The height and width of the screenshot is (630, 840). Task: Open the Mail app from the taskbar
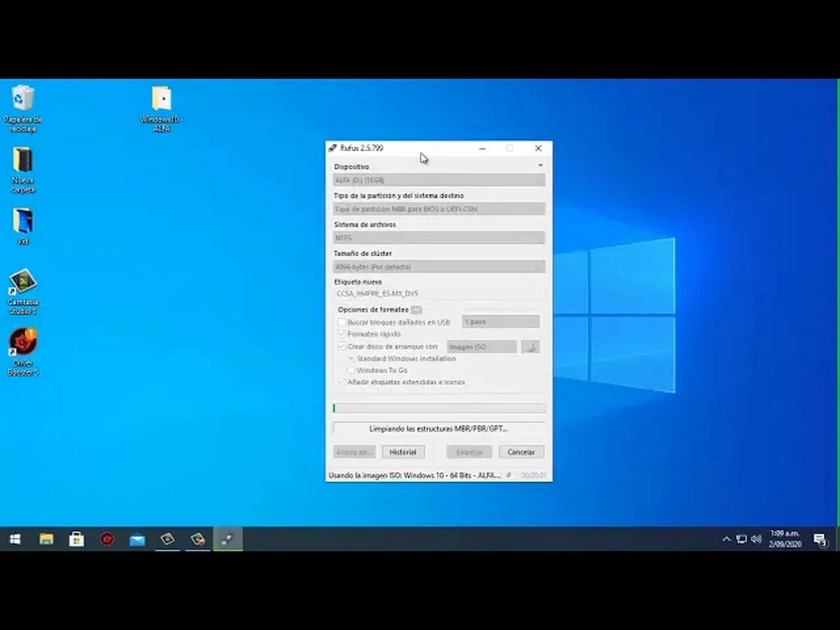click(137, 539)
